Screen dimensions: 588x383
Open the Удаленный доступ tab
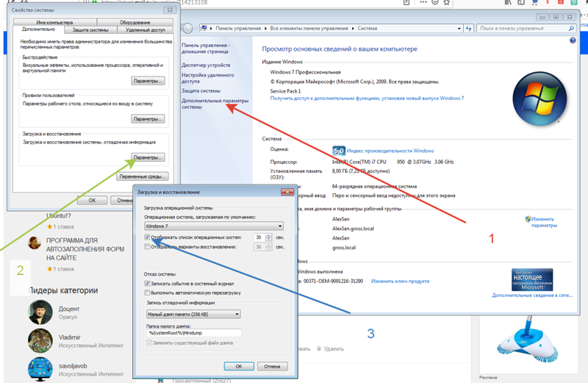pyautogui.click(x=145, y=29)
